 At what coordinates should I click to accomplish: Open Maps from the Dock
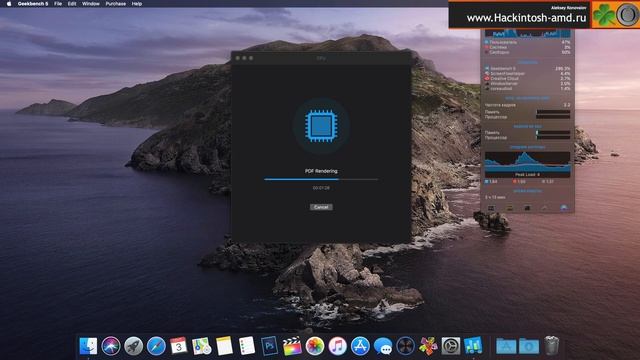point(202,346)
